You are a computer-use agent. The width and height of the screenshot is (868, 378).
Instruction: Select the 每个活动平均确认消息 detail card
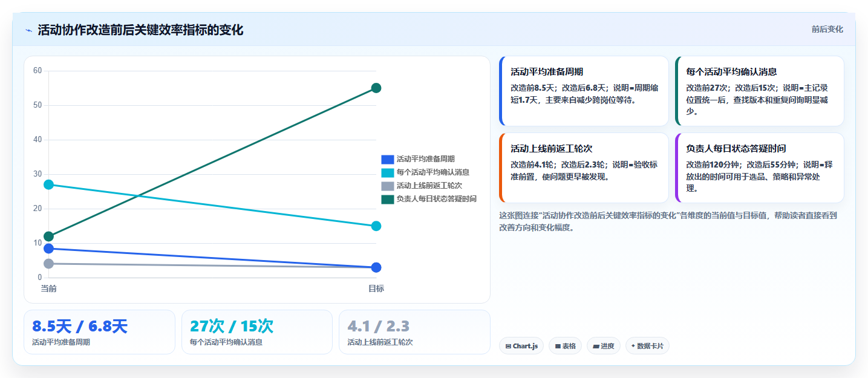pos(759,91)
